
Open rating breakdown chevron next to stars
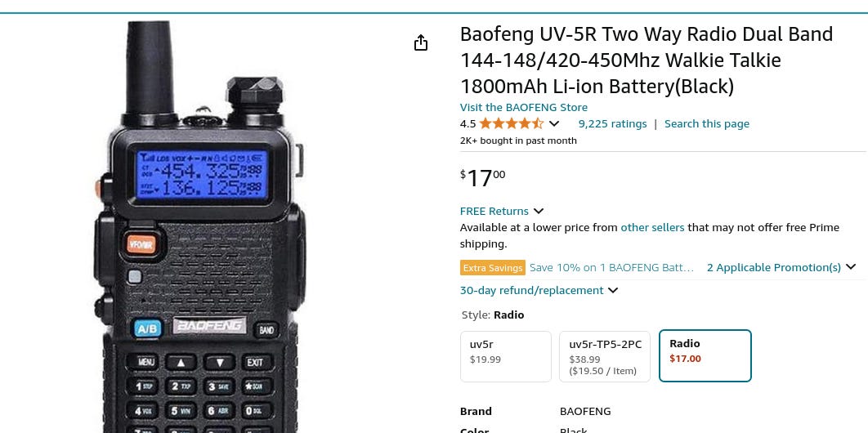[554, 124]
